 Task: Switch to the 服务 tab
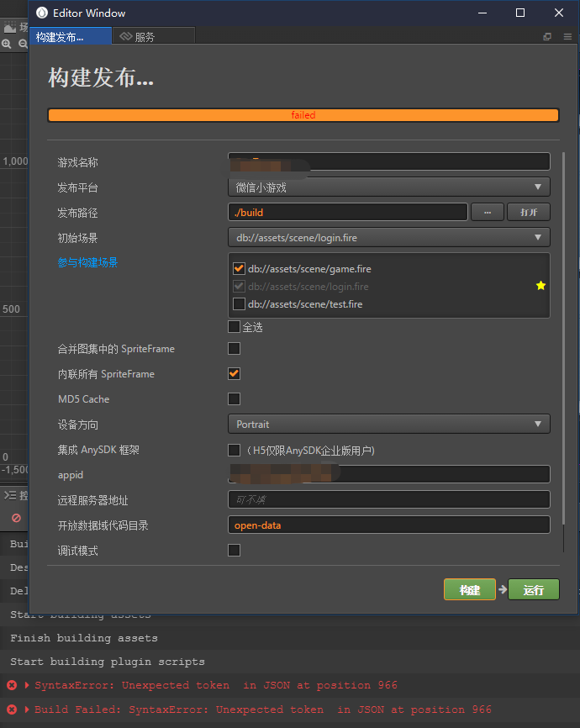pos(154,37)
